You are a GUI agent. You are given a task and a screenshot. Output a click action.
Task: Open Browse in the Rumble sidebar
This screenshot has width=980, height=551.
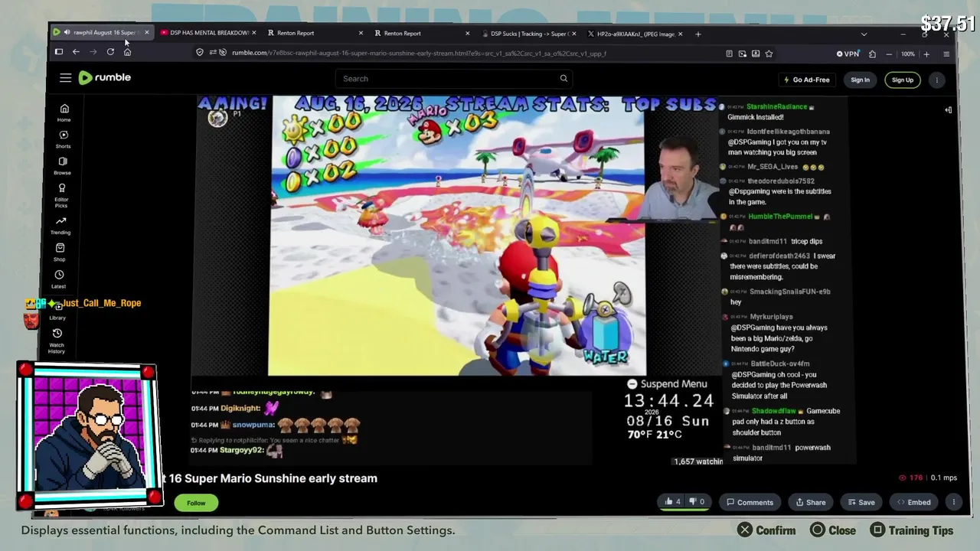point(63,166)
